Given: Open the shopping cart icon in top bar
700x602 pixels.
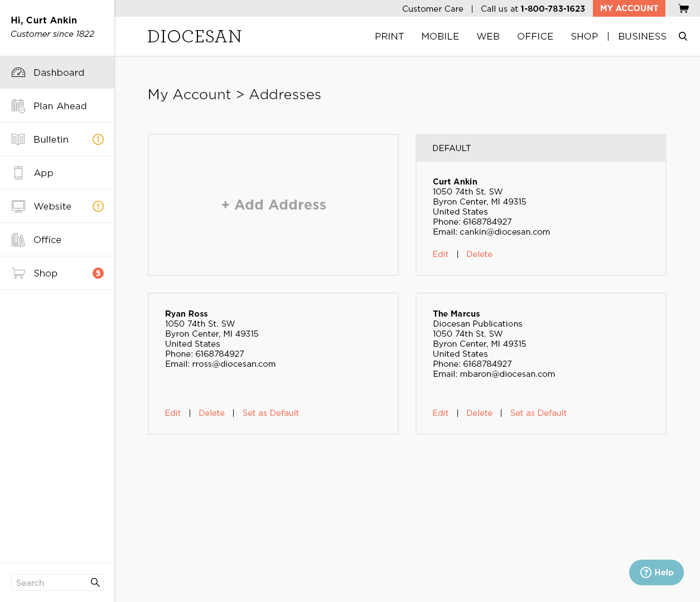Looking at the screenshot, I should coord(683,8).
